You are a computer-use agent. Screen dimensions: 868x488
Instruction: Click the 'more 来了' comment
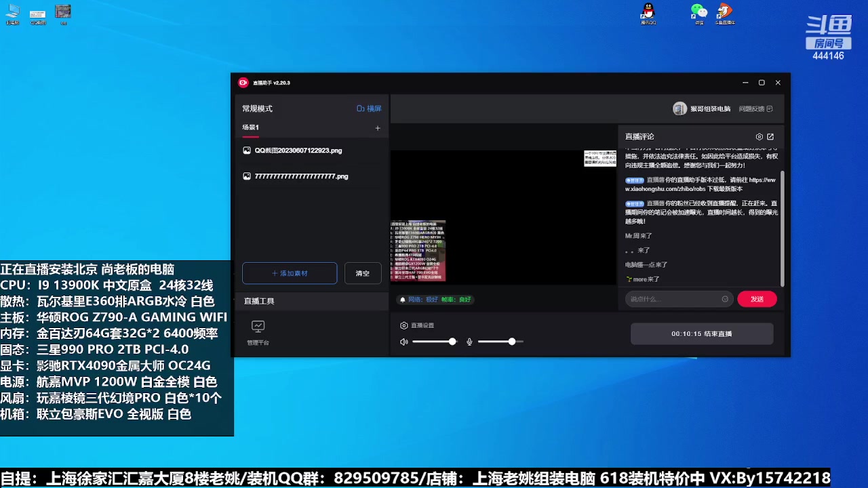642,279
